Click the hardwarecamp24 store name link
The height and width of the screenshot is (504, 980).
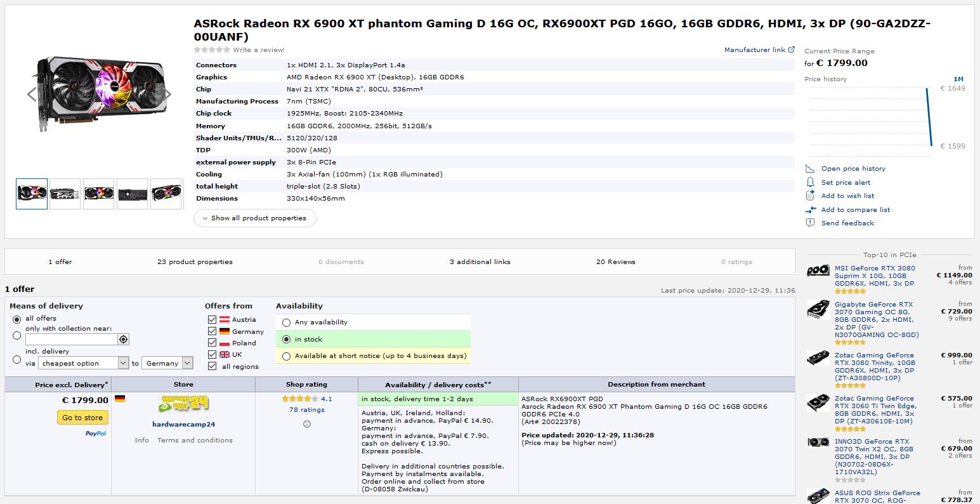click(183, 424)
